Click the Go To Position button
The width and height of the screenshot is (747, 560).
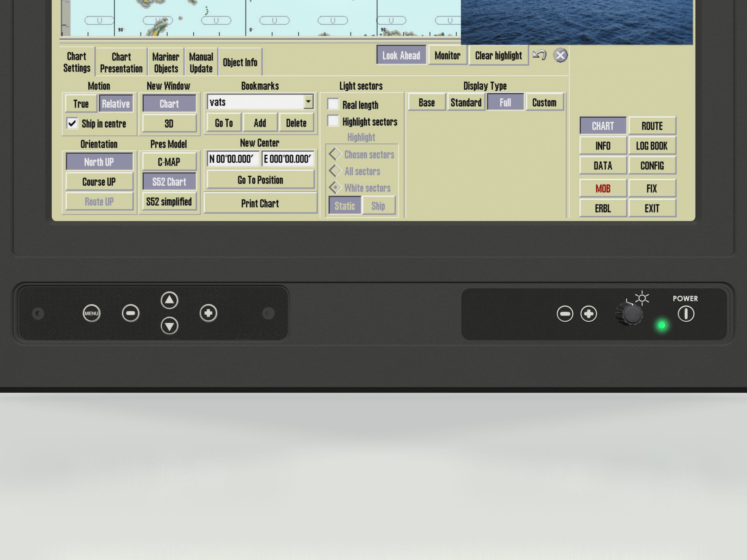260,180
